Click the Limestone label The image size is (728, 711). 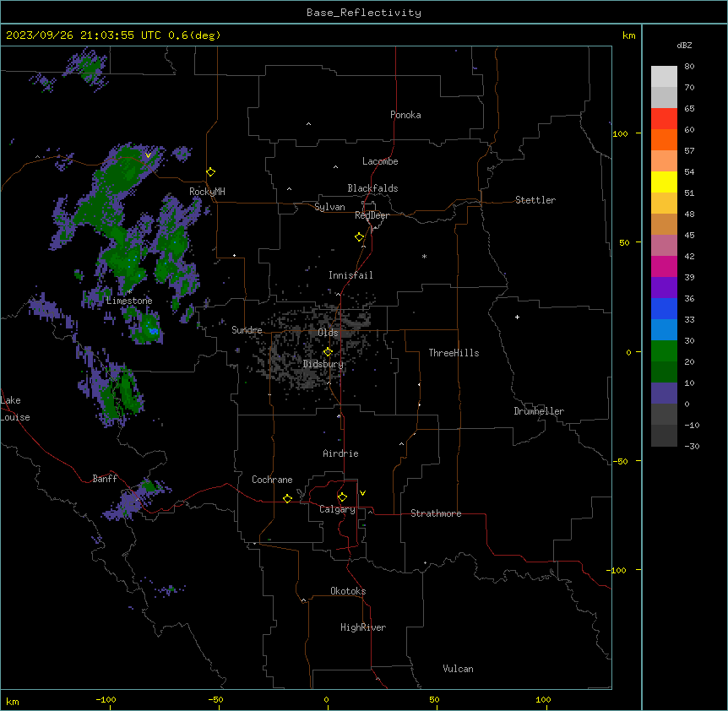coord(129,301)
